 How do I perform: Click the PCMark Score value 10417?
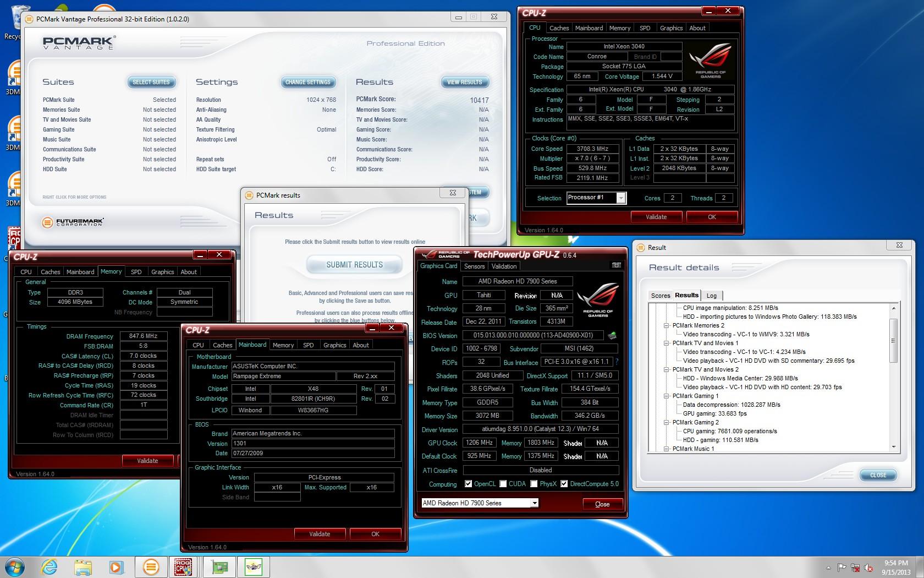[x=479, y=100]
